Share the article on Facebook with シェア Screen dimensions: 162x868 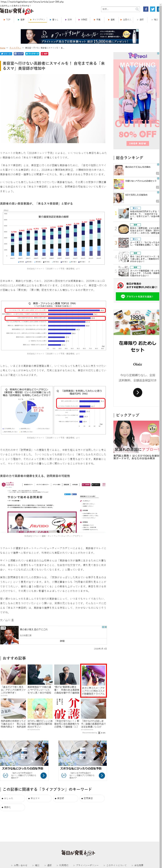(x=19, y=54)
